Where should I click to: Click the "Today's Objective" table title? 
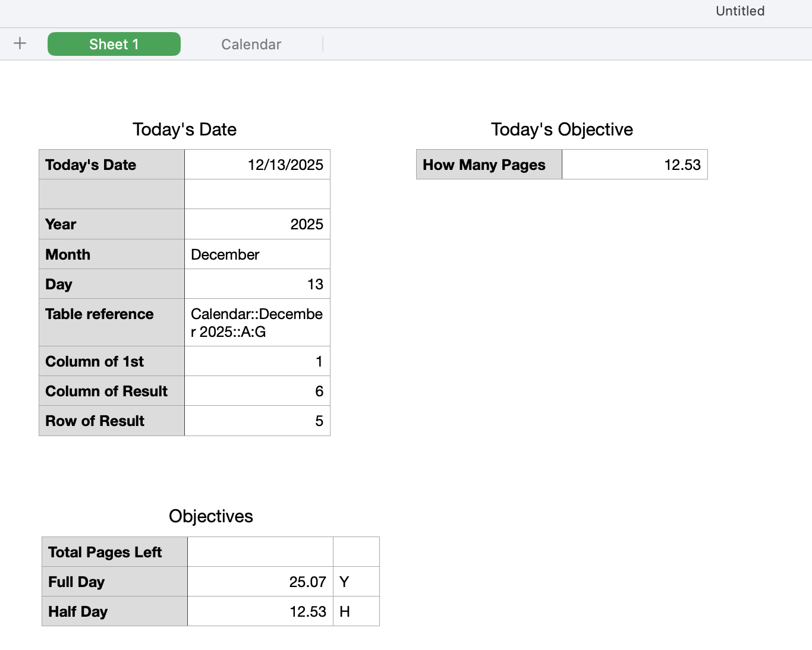tap(562, 130)
